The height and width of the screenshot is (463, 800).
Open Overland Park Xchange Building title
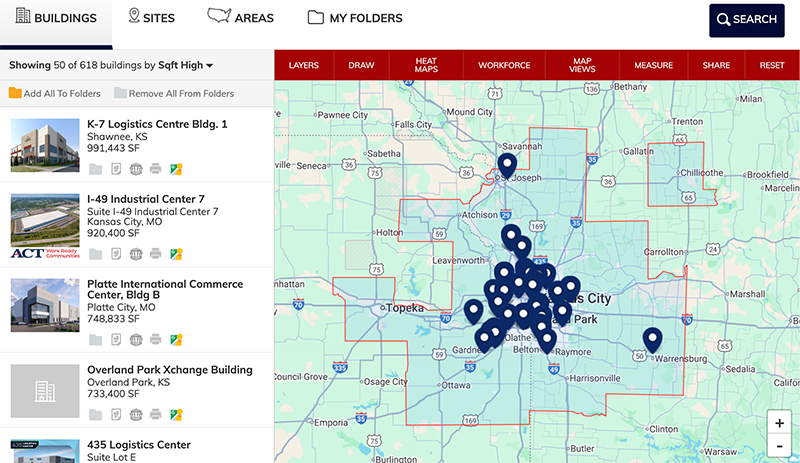pyautogui.click(x=170, y=370)
